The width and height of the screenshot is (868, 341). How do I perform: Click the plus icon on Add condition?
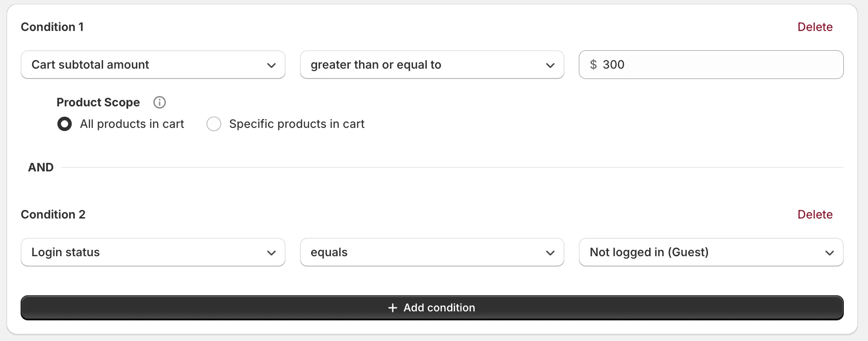(392, 308)
